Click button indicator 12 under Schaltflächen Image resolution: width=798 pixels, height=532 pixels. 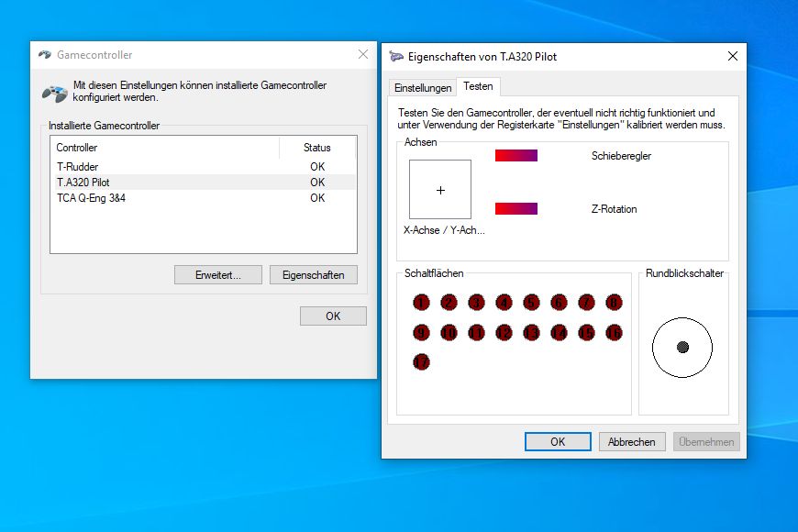click(x=504, y=332)
